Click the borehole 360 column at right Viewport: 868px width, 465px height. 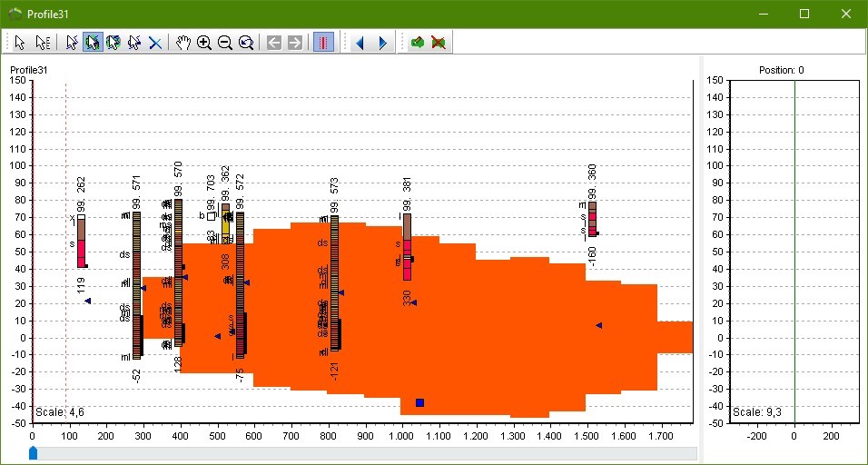(592, 219)
